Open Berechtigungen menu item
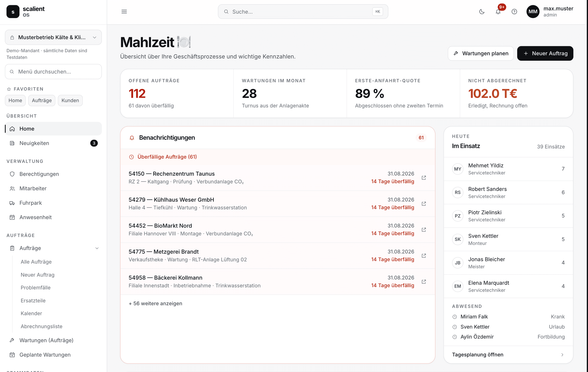This screenshot has height=372, width=588. pyautogui.click(x=53, y=174)
